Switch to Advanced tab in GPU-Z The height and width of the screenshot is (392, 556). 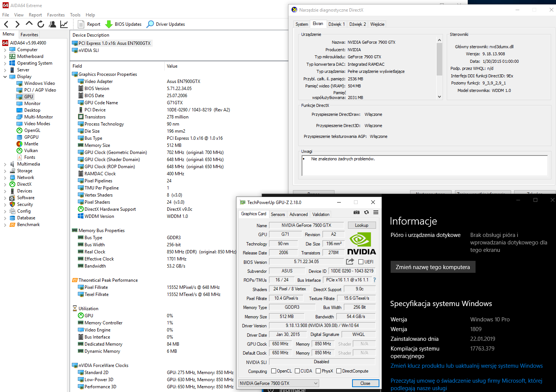[299, 214]
